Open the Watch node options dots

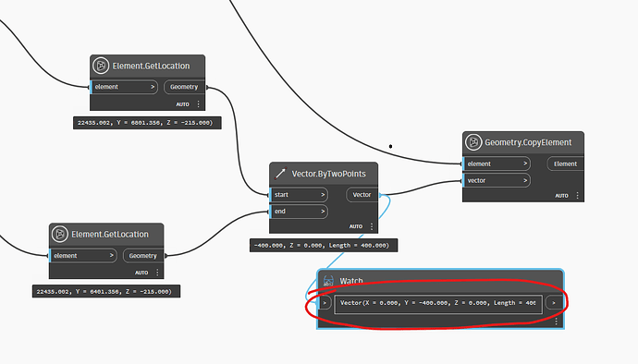tap(557, 322)
